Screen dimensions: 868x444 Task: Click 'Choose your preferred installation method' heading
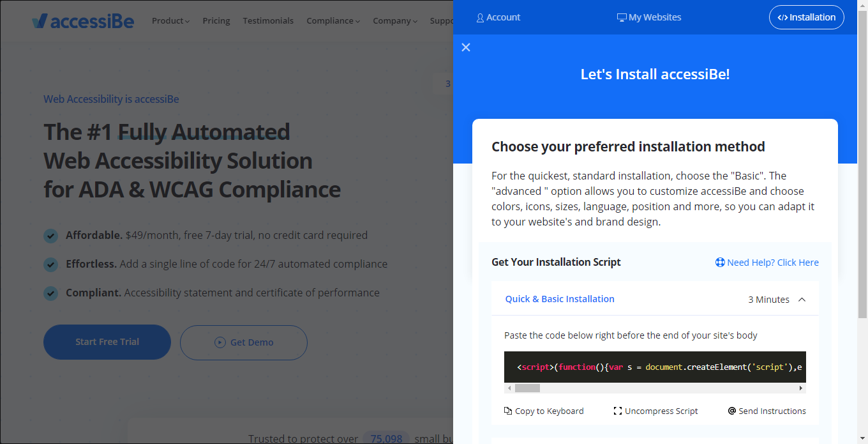tap(628, 147)
